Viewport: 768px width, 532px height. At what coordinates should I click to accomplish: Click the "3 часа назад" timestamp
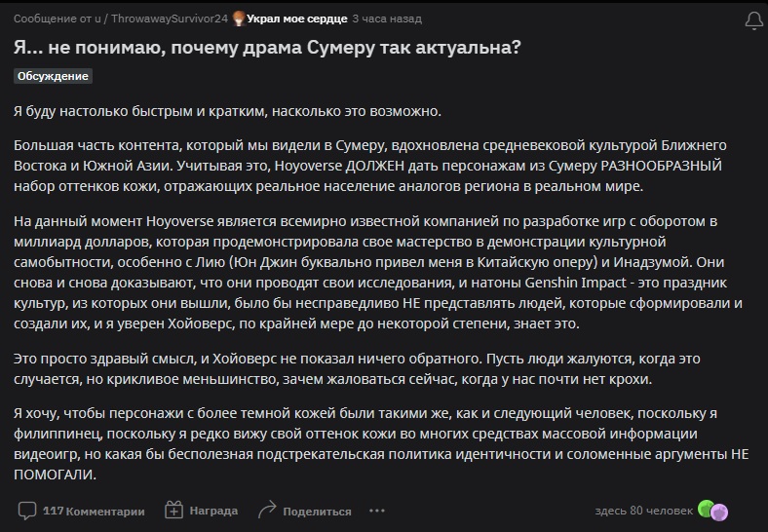387,18
